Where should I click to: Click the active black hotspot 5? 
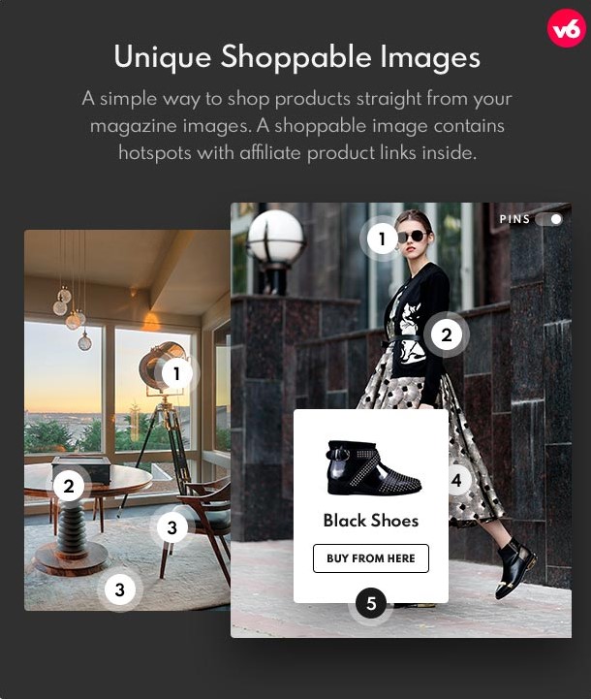(371, 604)
